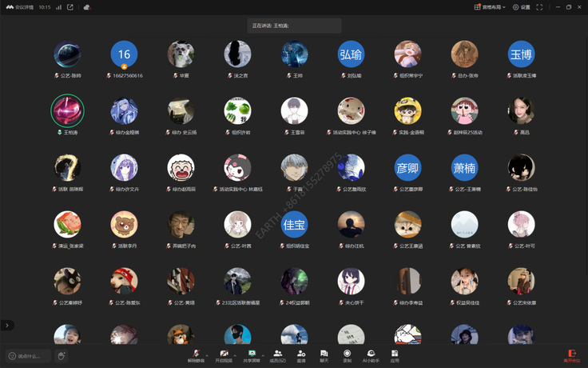Expand microphone options arrow next to mute
Image resolution: width=588 pixels, height=368 pixels.
coord(208,352)
